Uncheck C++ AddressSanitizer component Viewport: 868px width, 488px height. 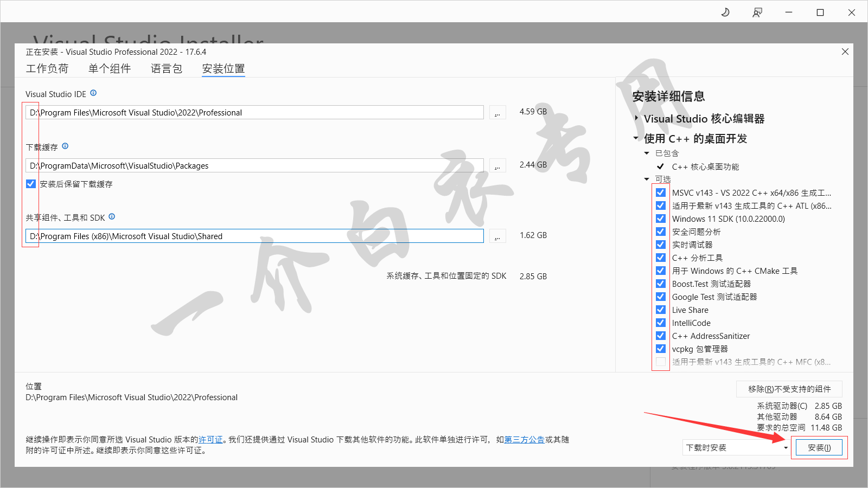coord(660,336)
